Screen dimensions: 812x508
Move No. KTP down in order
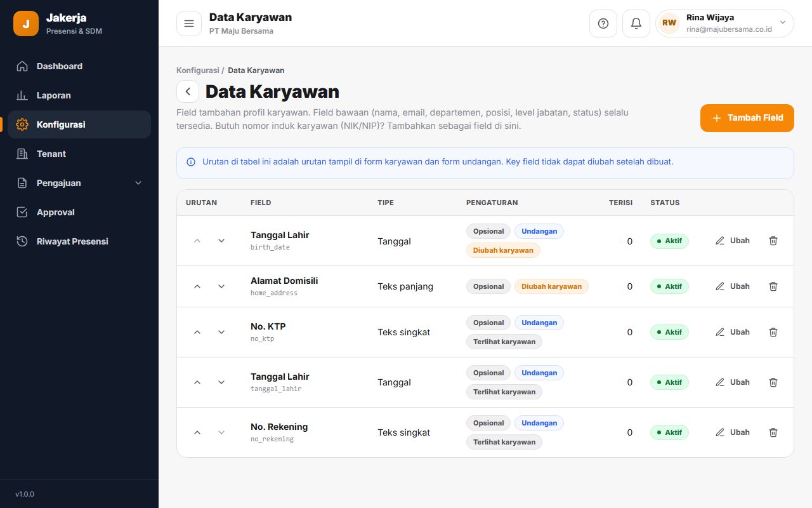click(x=221, y=332)
